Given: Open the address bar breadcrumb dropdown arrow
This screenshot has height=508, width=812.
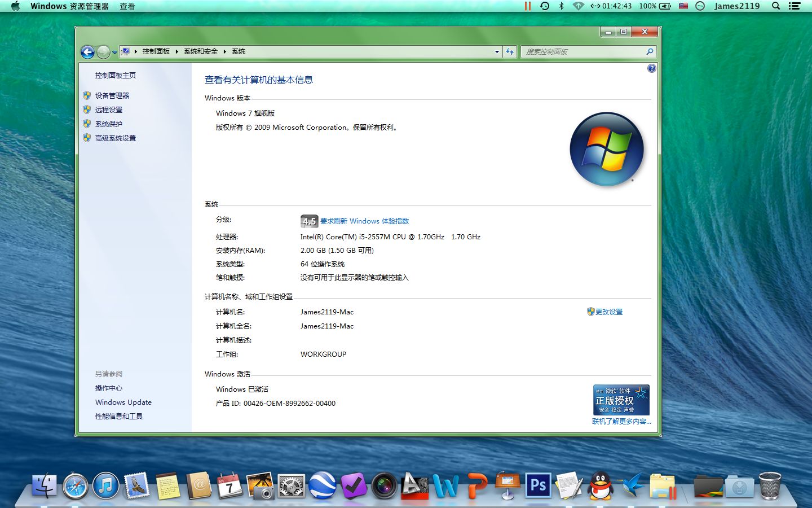Looking at the screenshot, I should [x=496, y=51].
